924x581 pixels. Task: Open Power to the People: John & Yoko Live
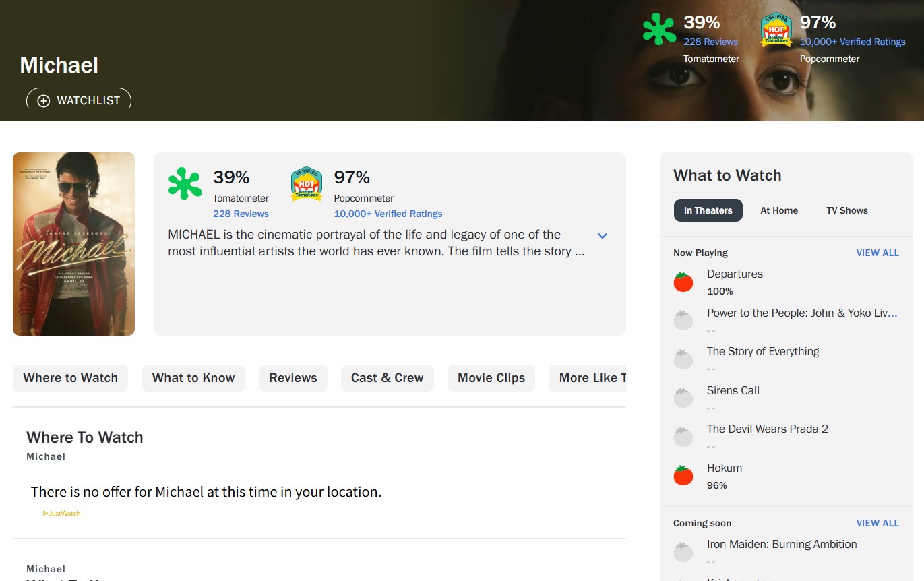click(802, 313)
